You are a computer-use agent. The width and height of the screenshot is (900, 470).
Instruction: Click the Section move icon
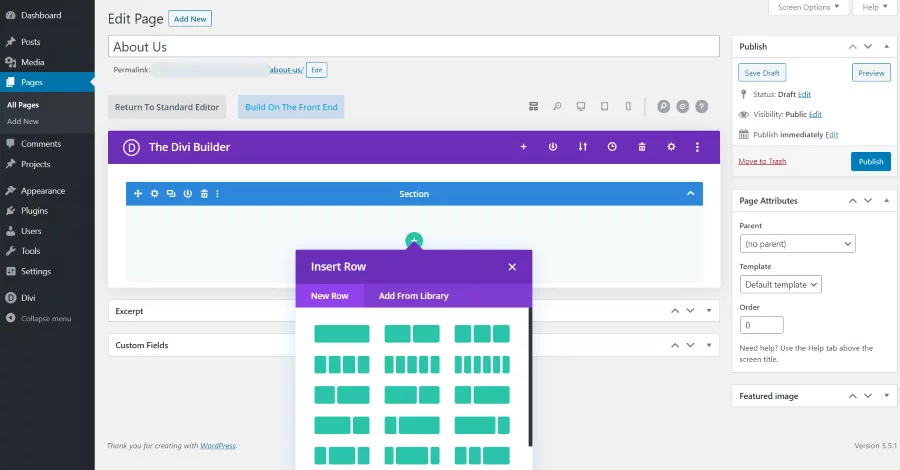click(138, 194)
